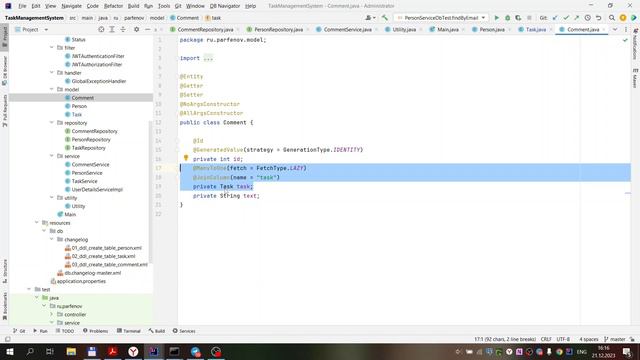
Task: Collapse the handler folder
Action: (x=52, y=73)
